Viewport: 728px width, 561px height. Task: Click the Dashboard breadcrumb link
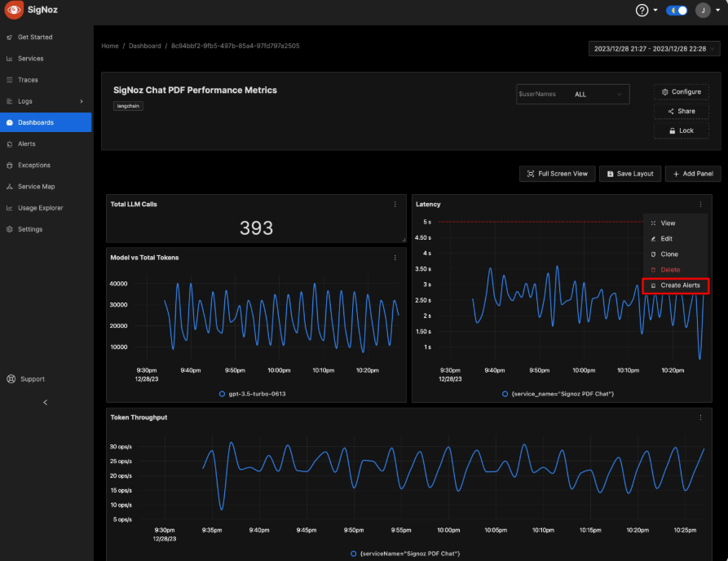tap(143, 46)
